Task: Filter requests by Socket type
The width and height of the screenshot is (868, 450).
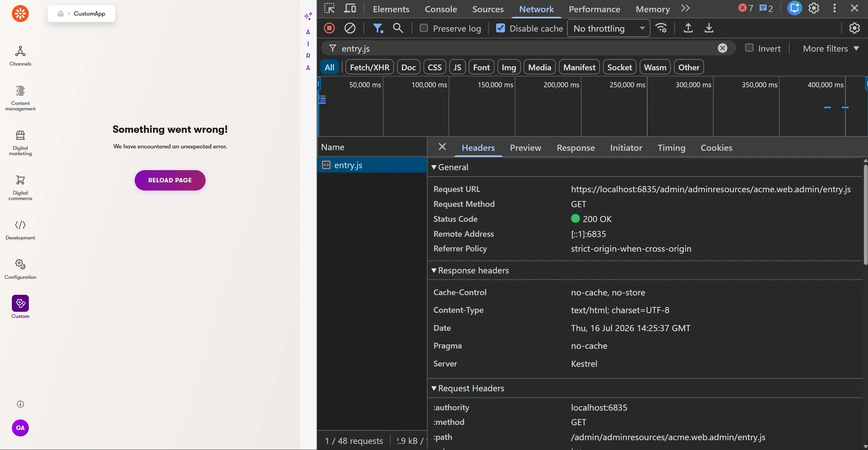Action: point(620,67)
